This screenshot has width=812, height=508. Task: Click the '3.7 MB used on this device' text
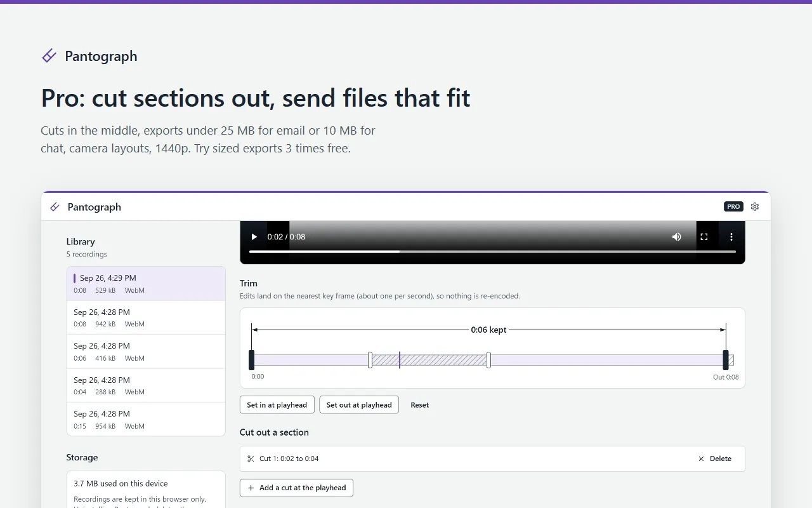(x=121, y=483)
